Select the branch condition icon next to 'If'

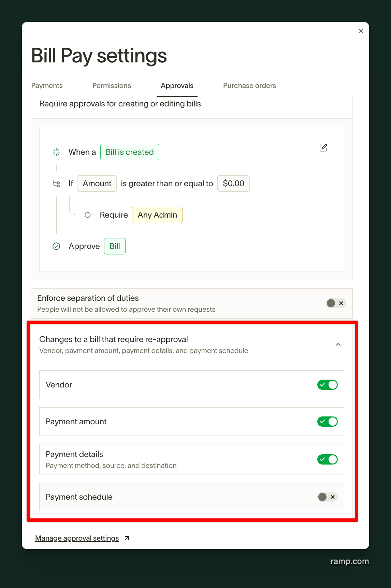point(57,183)
